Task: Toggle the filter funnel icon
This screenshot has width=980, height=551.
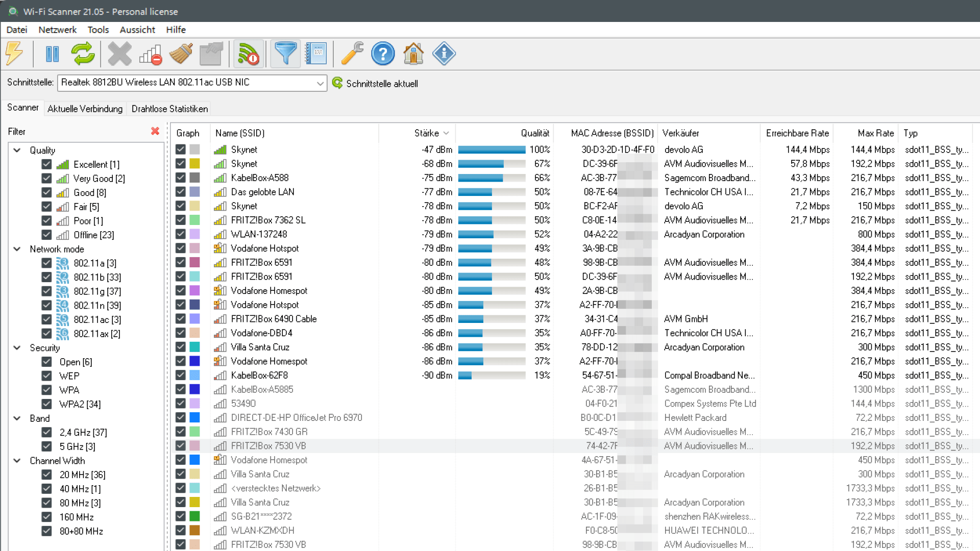Action: [285, 54]
